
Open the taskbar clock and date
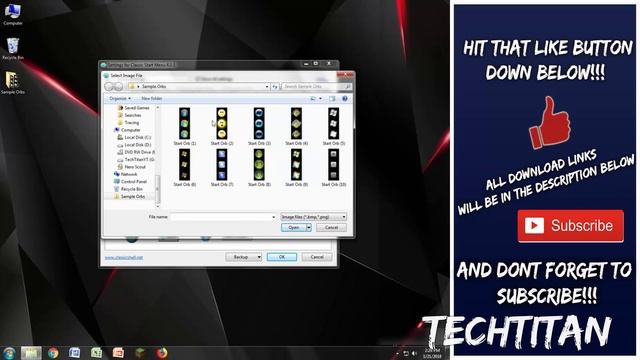pyautogui.click(x=432, y=353)
